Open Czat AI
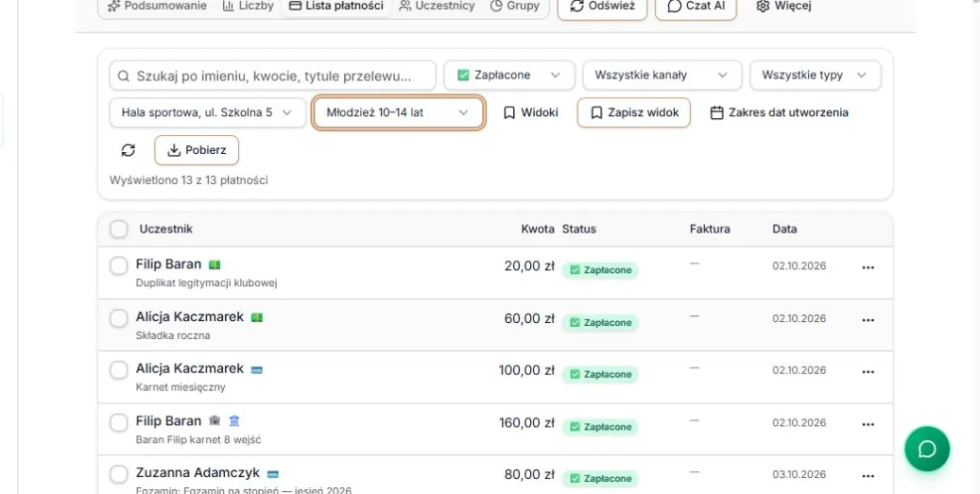980x494 pixels. click(x=696, y=7)
